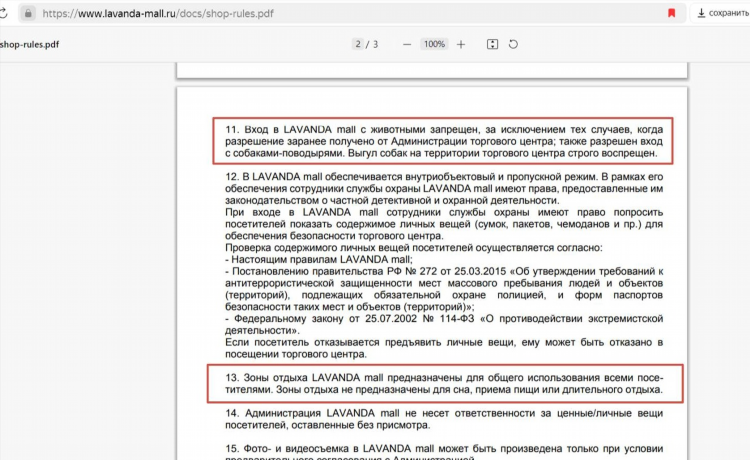The height and width of the screenshot is (460, 750).
Task: Click paragraph 15 about photo and video
Action: point(444,452)
